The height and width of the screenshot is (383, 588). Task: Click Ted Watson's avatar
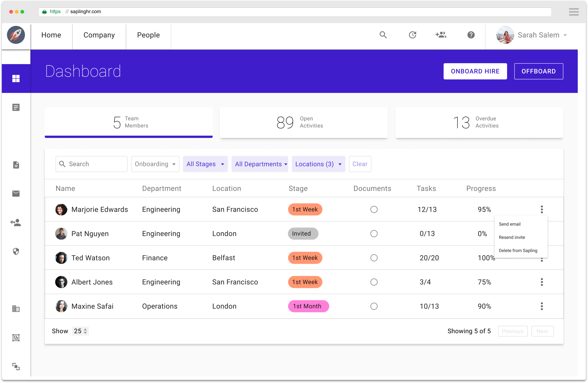click(x=61, y=258)
